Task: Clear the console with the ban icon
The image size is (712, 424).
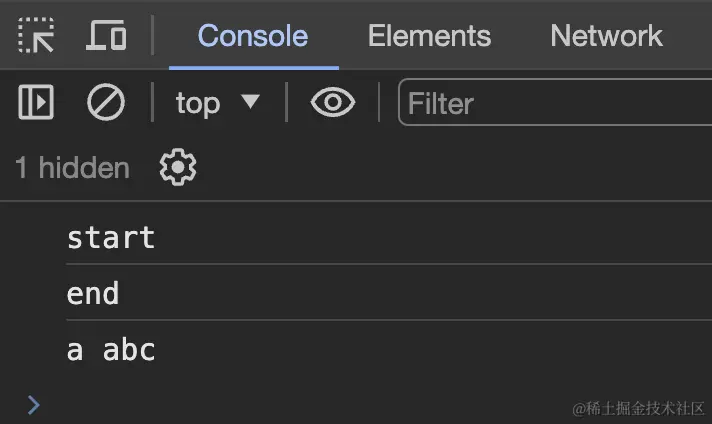Action: click(x=105, y=102)
